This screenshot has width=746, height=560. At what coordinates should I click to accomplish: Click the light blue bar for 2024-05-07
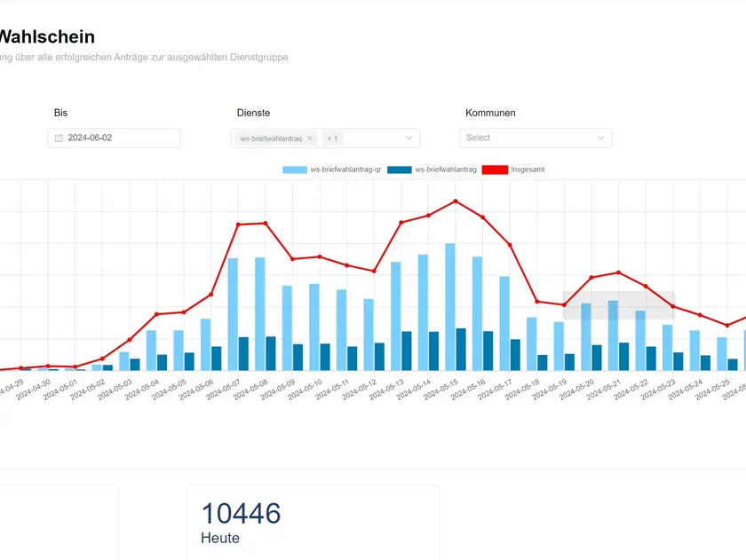[x=233, y=314]
